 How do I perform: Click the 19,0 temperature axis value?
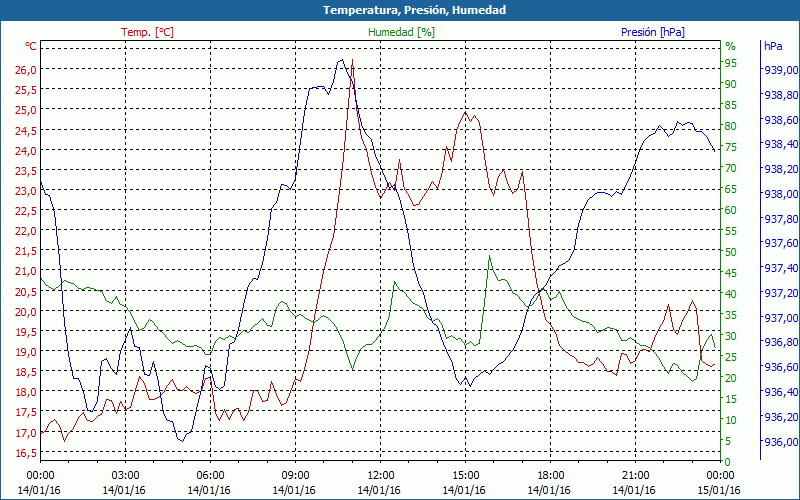[27, 352]
